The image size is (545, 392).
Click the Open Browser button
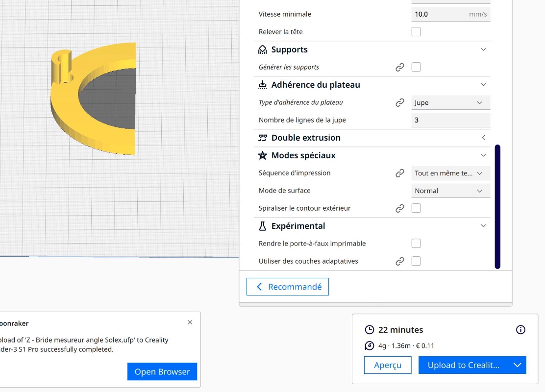162,372
